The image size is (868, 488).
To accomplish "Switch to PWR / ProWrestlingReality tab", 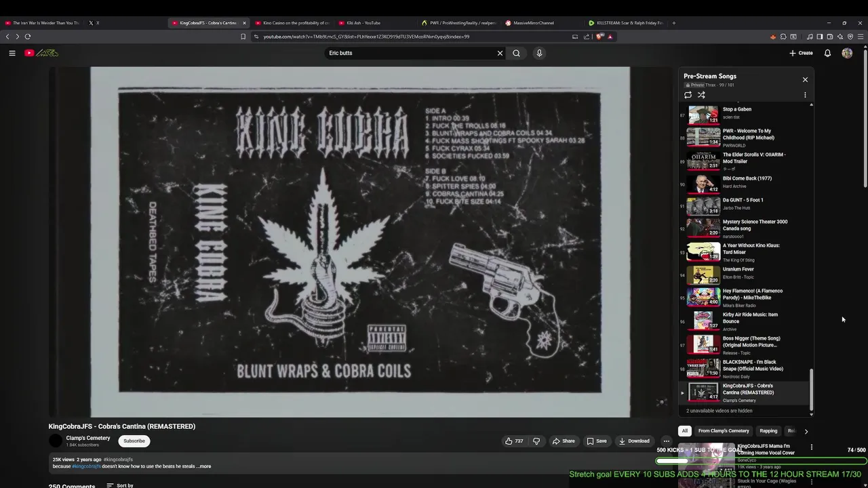I will pos(458,23).
